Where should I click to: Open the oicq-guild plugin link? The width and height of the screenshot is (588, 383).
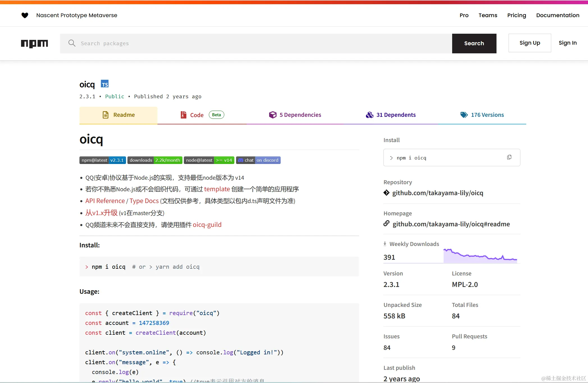pyautogui.click(x=207, y=225)
